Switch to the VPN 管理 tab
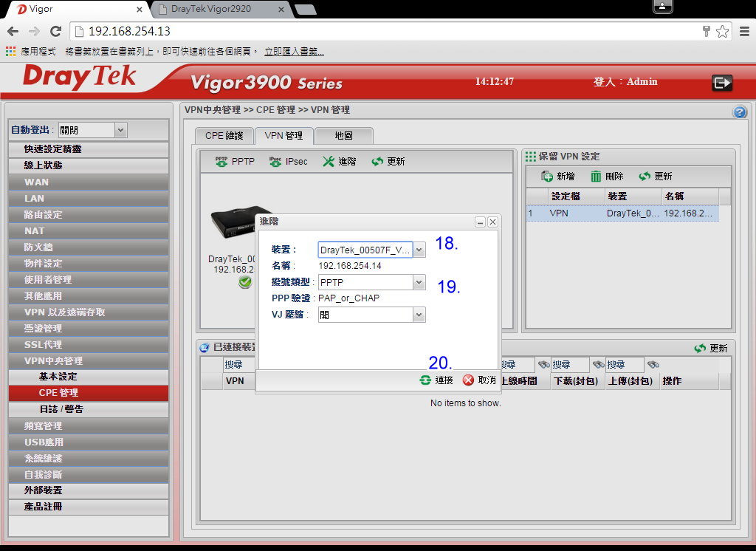This screenshot has height=551, width=756. [284, 136]
